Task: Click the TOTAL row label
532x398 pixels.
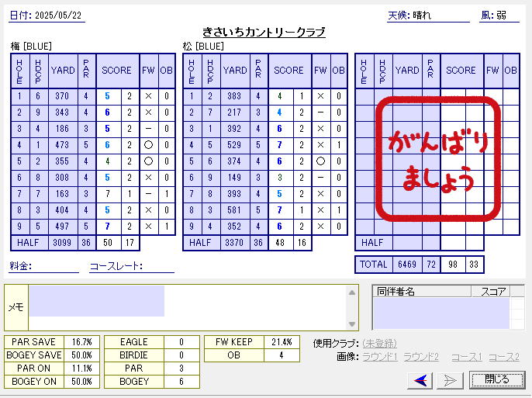Action: pyautogui.click(x=374, y=265)
